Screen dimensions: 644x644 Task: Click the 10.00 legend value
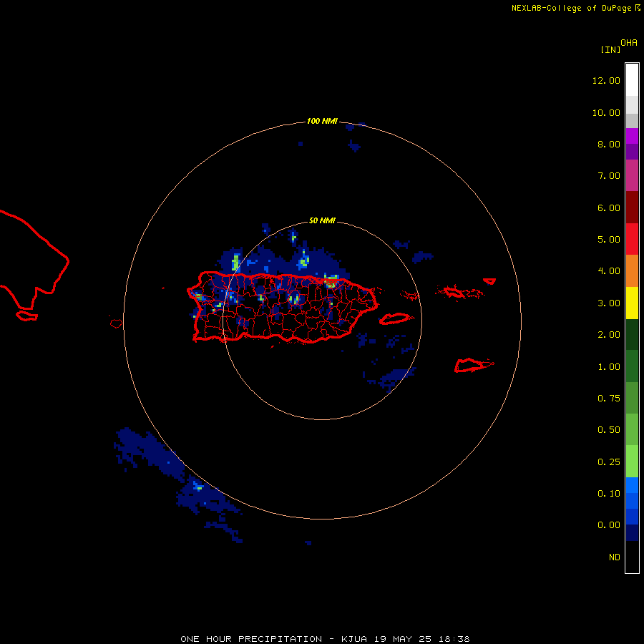pyautogui.click(x=606, y=112)
